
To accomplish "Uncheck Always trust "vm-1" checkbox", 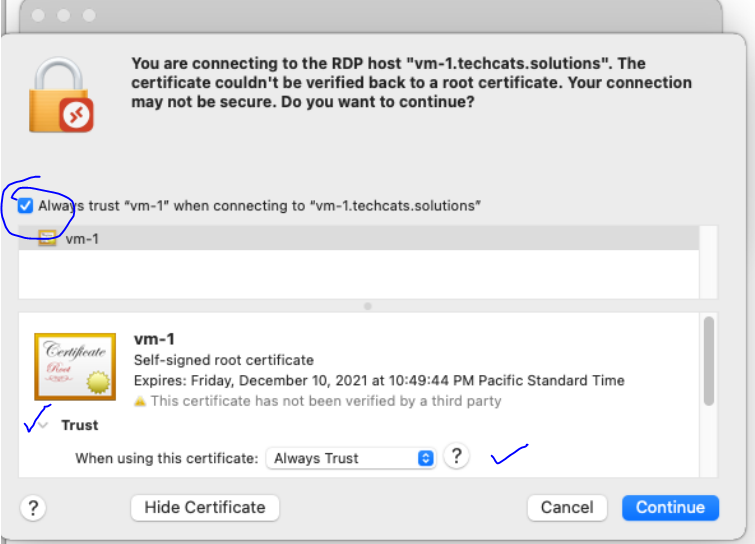I will coord(25,206).
